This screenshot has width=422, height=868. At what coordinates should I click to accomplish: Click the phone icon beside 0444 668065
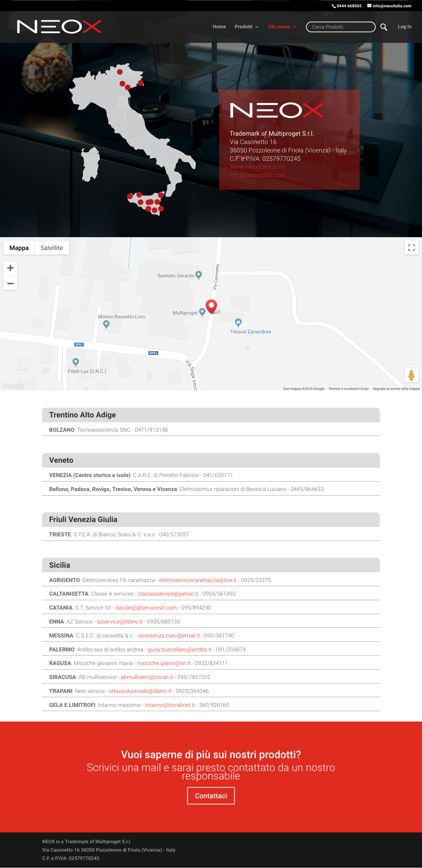pyautogui.click(x=333, y=6)
